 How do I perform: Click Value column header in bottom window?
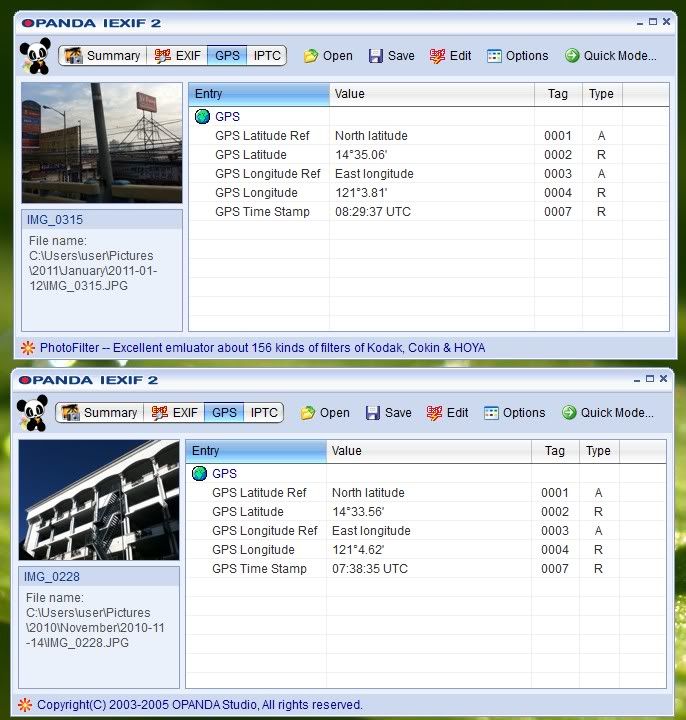[429, 451]
